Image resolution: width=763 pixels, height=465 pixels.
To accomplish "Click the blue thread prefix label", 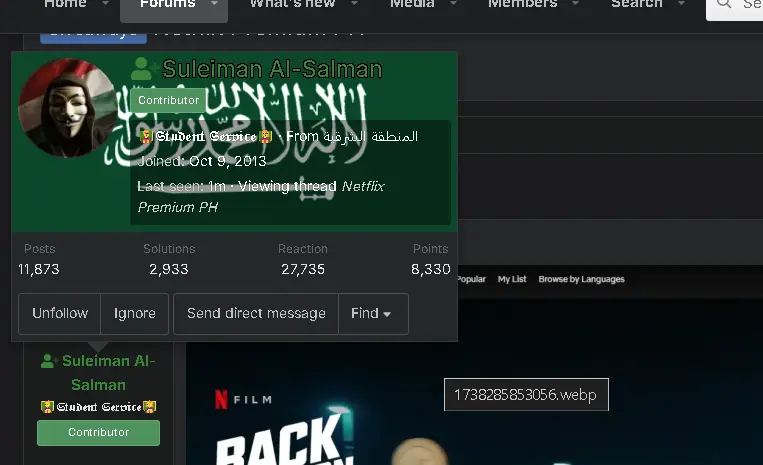I will pos(93,37).
